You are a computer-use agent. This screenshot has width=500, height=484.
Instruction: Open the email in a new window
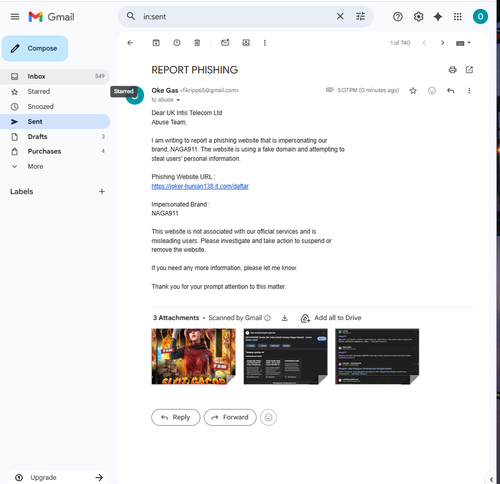pyautogui.click(x=469, y=70)
